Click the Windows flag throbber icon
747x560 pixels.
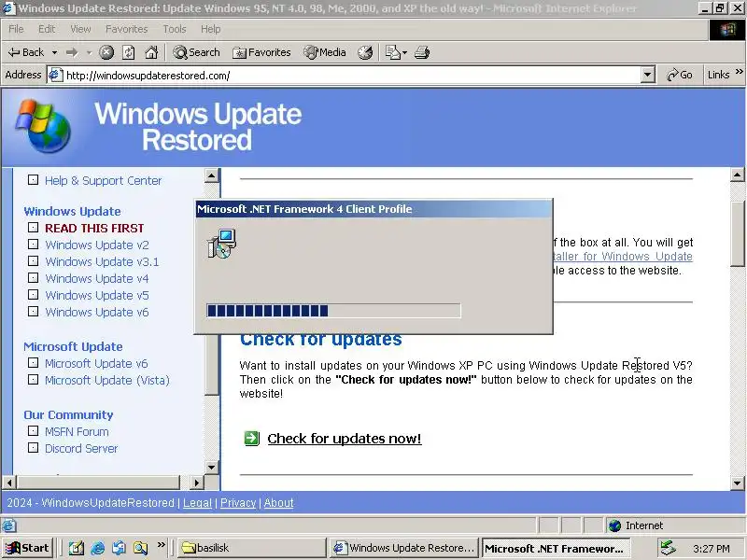tap(727, 30)
